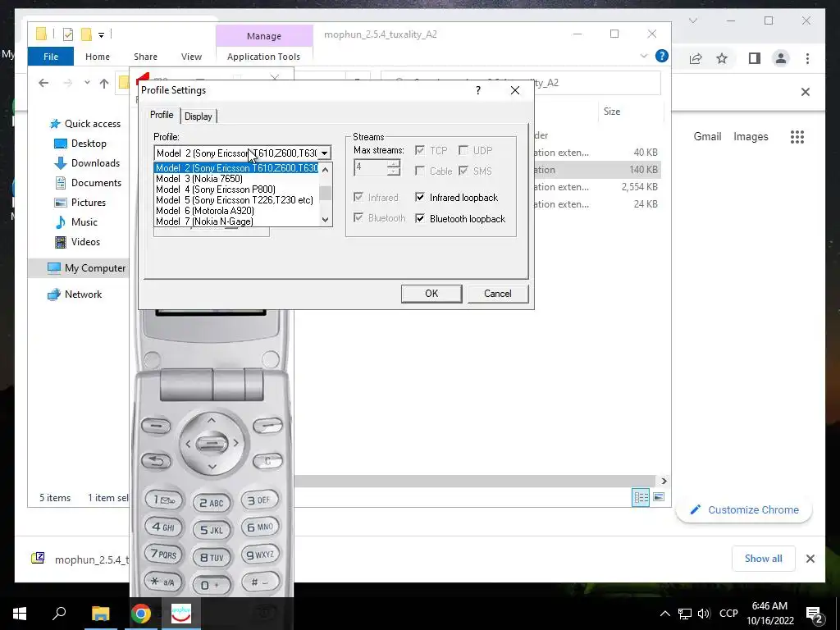The width and height of the screenshot is (840, 630).
Task: Open Windows Start menu
Action: pyautogui.click(x=20, y=614)
